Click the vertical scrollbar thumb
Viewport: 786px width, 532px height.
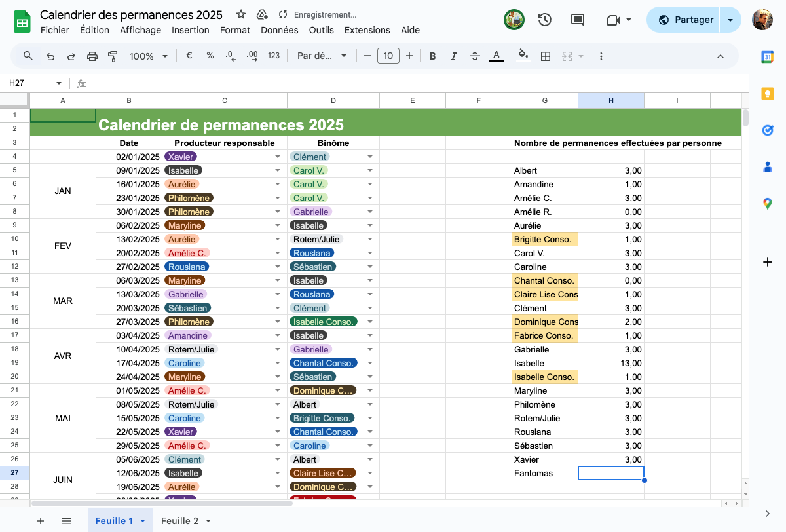tap(745, 119)
